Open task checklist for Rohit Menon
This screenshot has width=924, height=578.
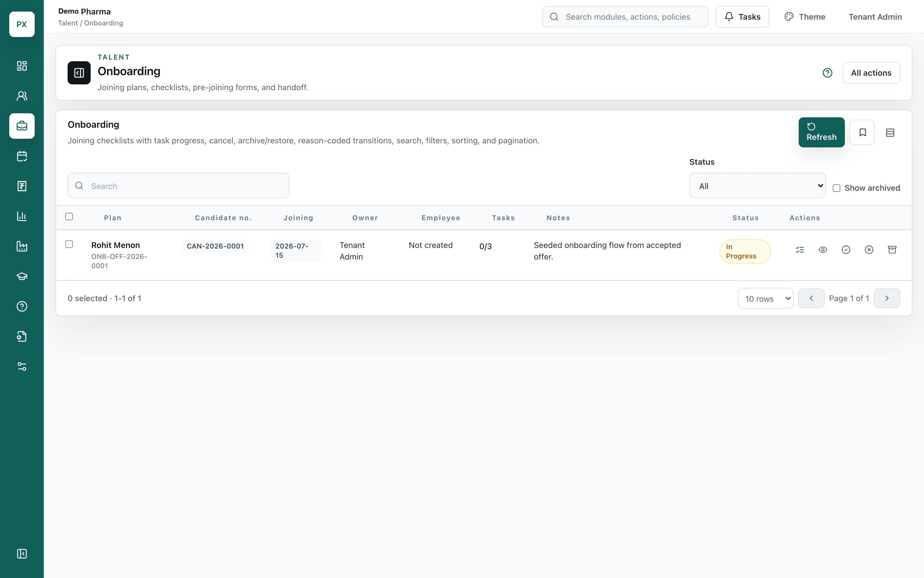click(800, 250)
